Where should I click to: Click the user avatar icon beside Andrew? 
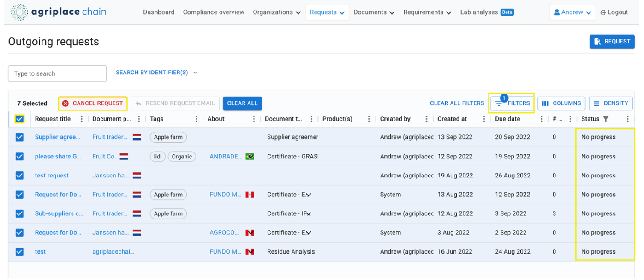[x=557, y=12]
